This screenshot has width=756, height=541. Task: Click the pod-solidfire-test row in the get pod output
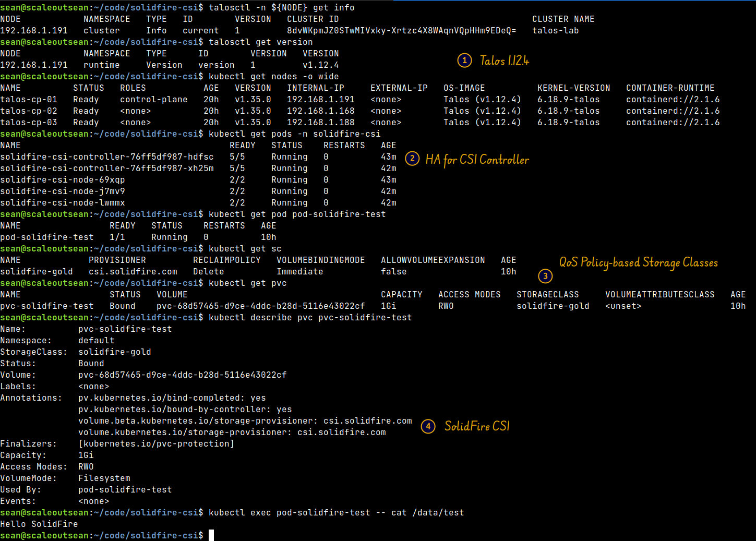pyautogui.click(x=138, y=237)
